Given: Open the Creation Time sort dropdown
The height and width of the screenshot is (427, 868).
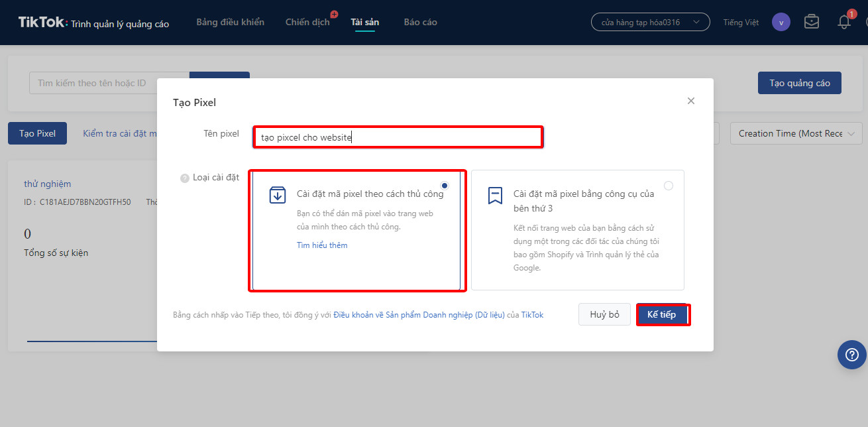Looking at the screenshot, I should click(796, 133).
